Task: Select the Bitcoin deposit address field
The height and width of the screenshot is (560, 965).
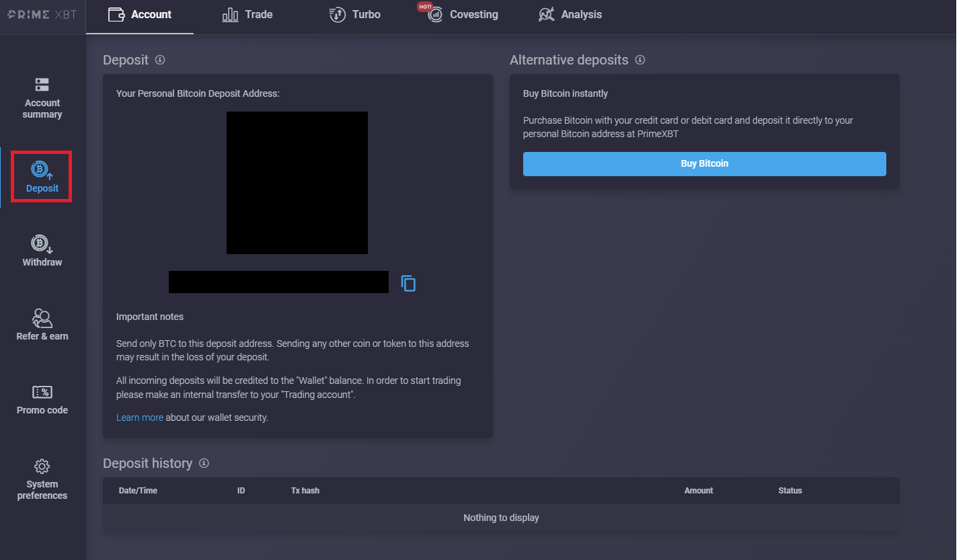Action: pyautogui.click(x=278, y=282)
